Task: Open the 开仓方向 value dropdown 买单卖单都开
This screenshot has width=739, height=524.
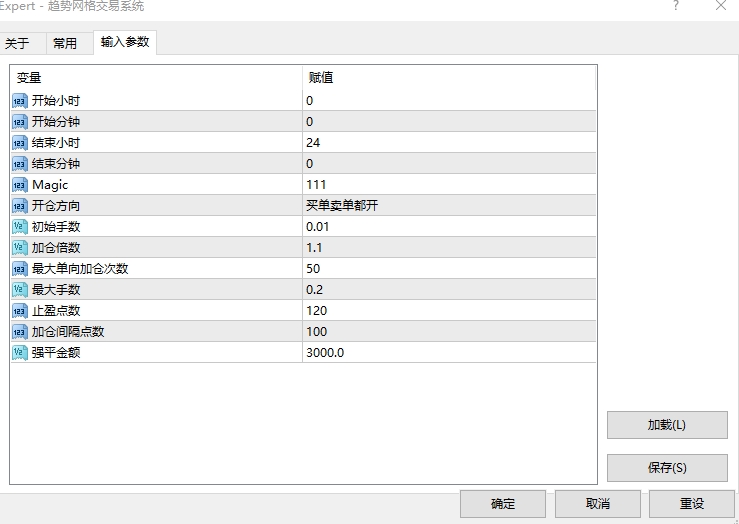Action: (448, 205)
